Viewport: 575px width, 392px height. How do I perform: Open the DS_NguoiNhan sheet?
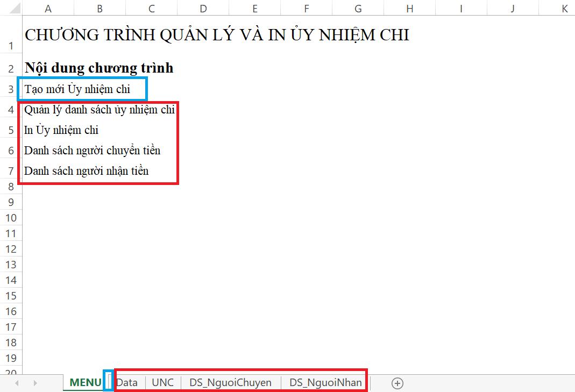click(325, 382)
